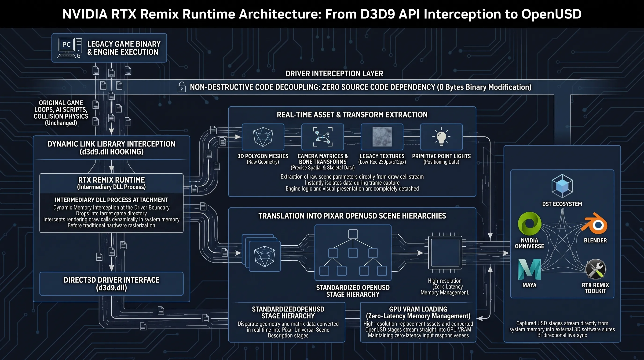Select the Primitive Point Lights bulb icon
The width and height of the screenshot is (644, 360).
coord(441,137)
